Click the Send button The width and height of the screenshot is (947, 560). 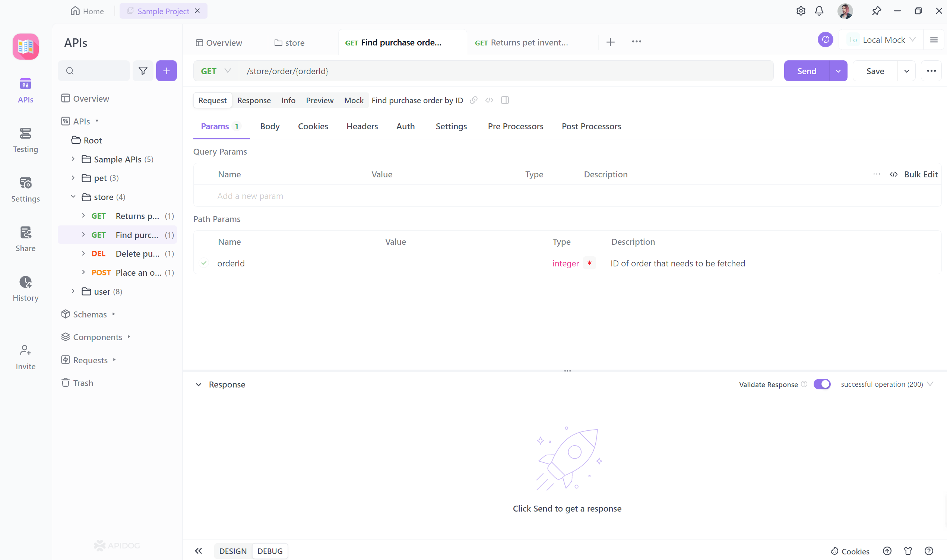806,70
